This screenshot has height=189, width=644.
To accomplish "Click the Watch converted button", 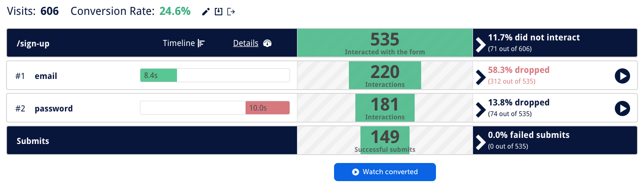I will coord(385,172).
